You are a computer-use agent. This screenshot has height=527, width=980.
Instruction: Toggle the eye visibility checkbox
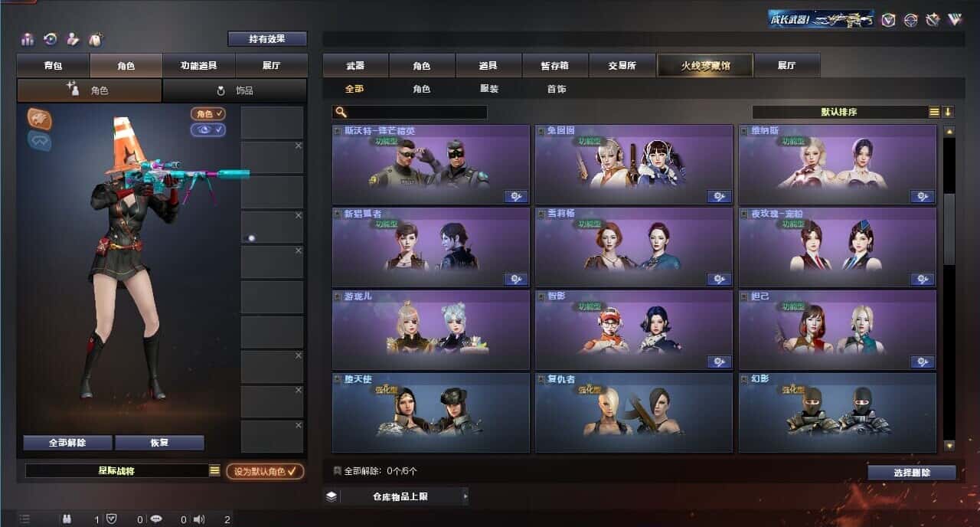(208, 130)
